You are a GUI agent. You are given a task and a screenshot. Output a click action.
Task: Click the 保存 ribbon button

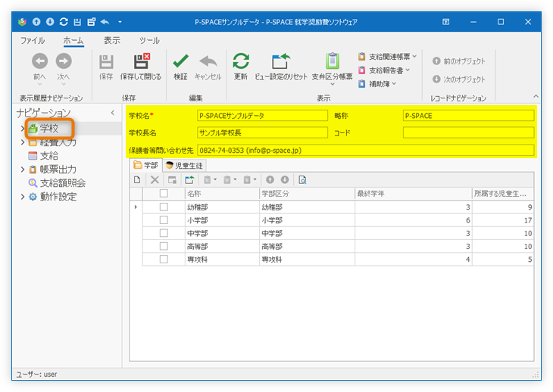pyautogui.click(x=106, y=67)
